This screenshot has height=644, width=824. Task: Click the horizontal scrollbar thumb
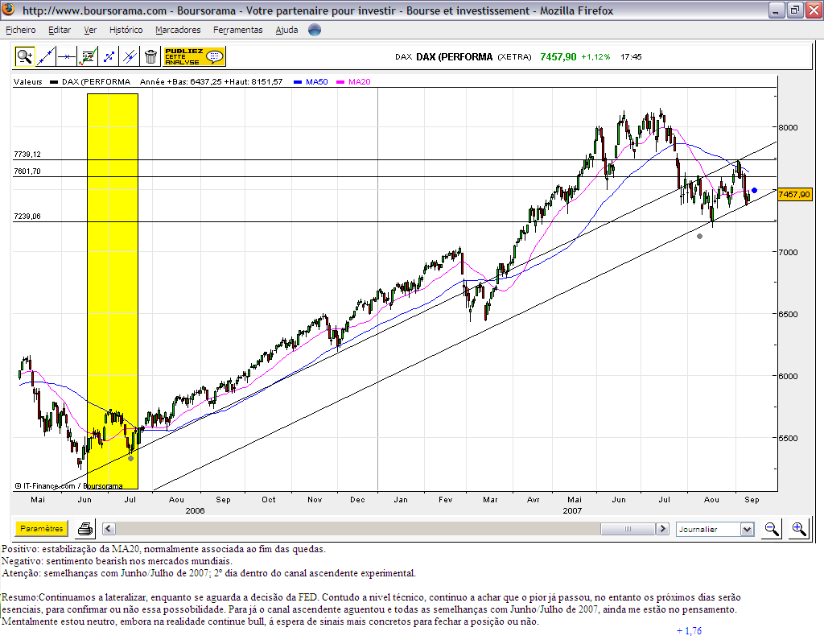tap(628, 529)
